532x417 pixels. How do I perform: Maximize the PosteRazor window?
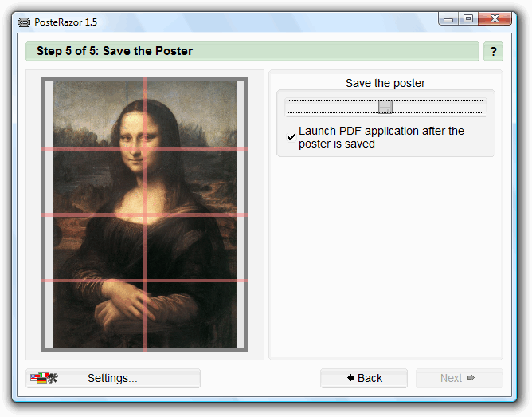point(468,18)
